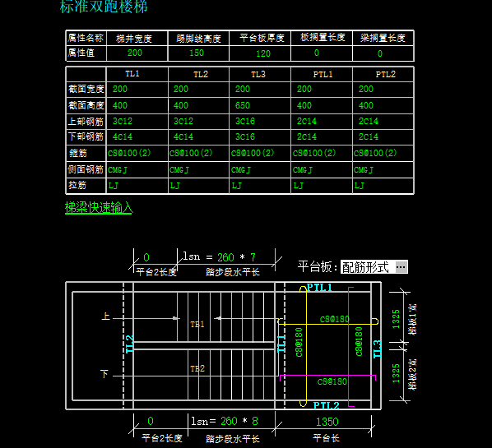Select TL1 上部钢筋 cell 3C12
Viewport: 492px width, 448px height.
123,121
